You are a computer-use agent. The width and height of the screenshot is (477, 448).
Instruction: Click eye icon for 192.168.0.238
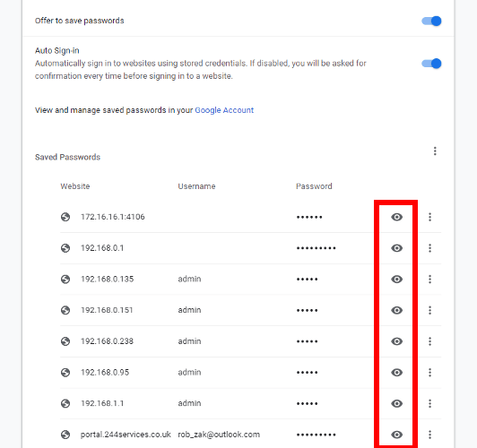pyautogui.click(x=396, y=341)
